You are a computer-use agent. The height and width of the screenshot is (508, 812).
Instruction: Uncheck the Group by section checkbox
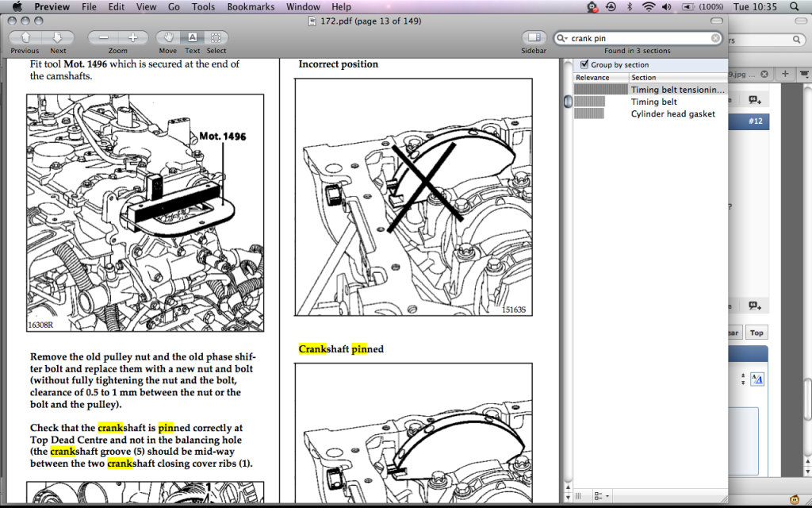[584, 64]
